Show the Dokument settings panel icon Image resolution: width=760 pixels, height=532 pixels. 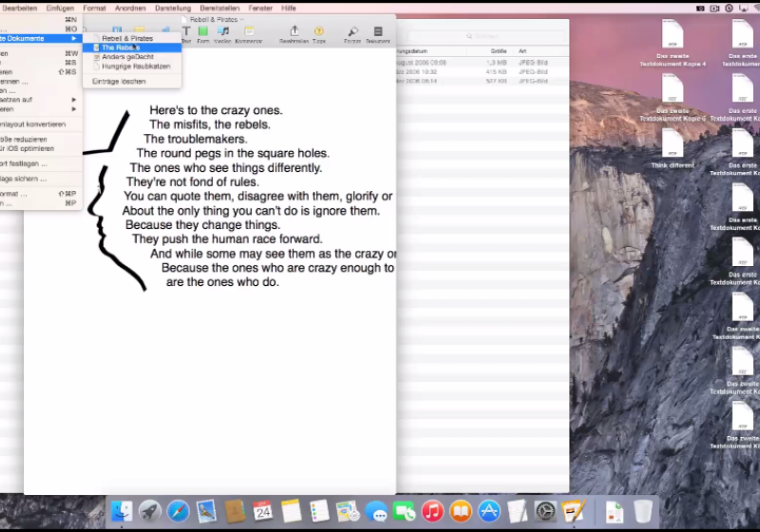point(378,33)
